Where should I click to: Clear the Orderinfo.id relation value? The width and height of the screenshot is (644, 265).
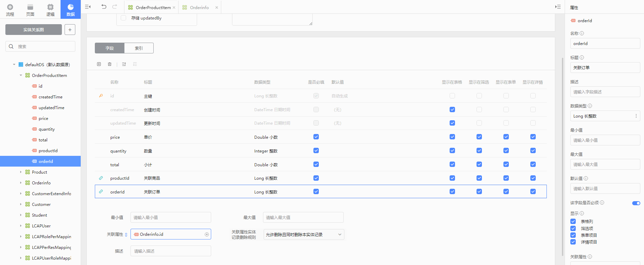tap(207, 234)
